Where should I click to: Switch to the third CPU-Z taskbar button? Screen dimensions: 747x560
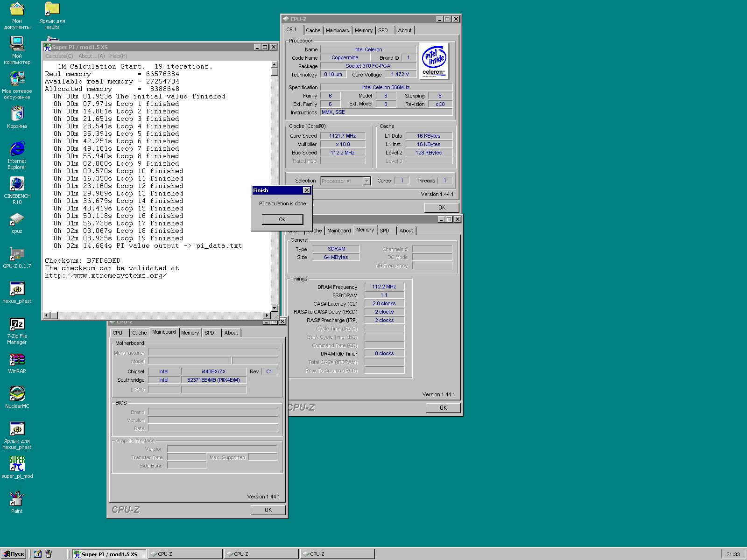point(338,554)
